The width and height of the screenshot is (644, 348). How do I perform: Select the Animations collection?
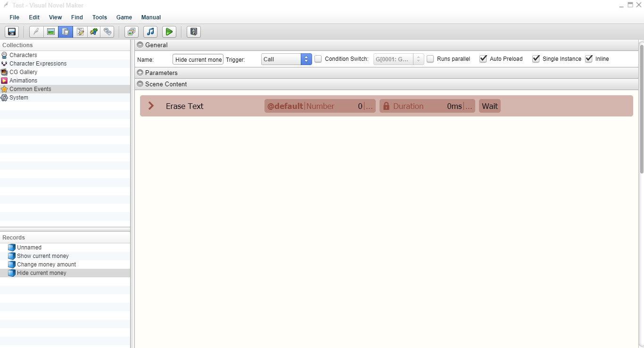tap(65, 81)
